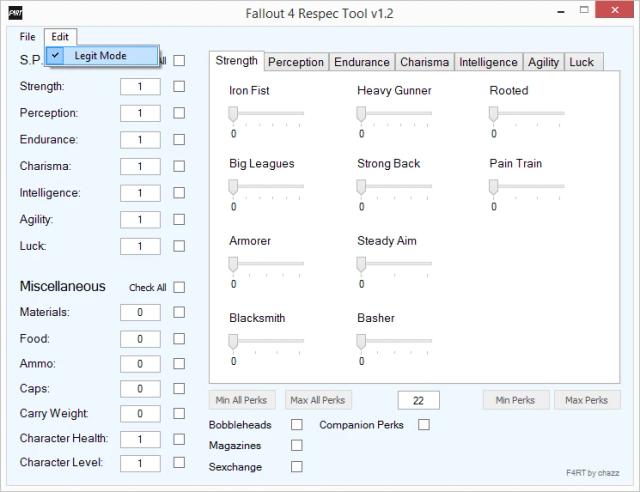Click the Strength value field
The width and height of the screenshot is (640, 492).
tap(140, 87)
